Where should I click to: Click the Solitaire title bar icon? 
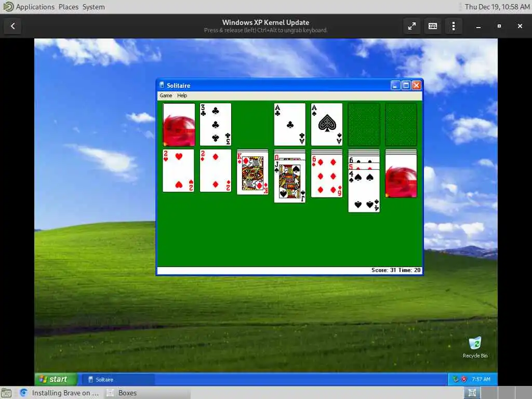click(162, 85)
